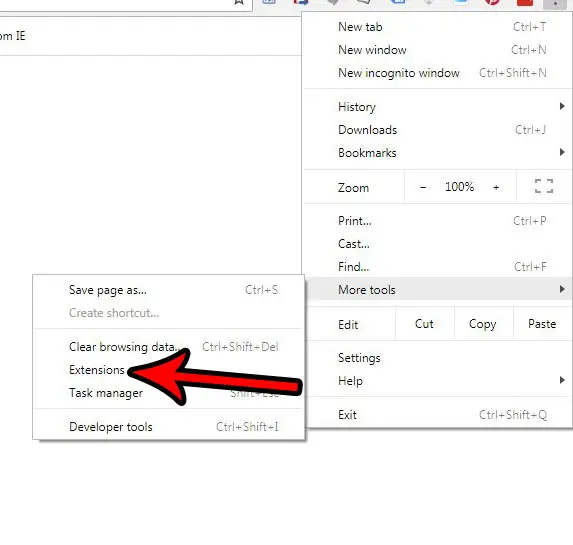Open Clear browsing data... option
This screenshot has width=573, height=545.
click(x=168, y=347)
